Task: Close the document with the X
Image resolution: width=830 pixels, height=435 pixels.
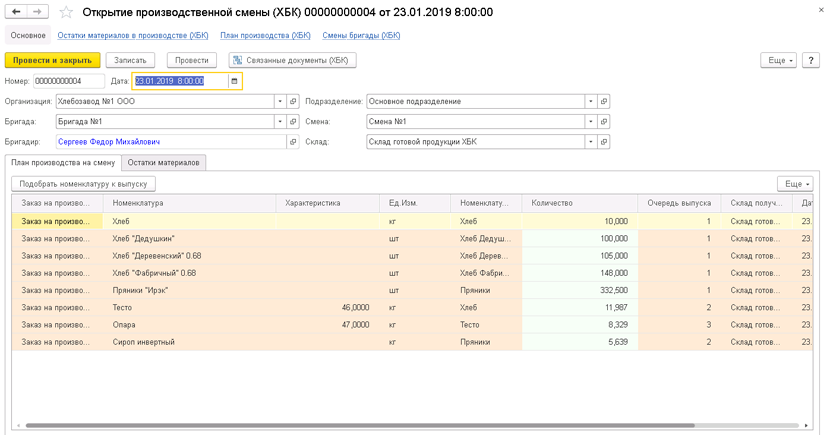Action: (821, 10)
